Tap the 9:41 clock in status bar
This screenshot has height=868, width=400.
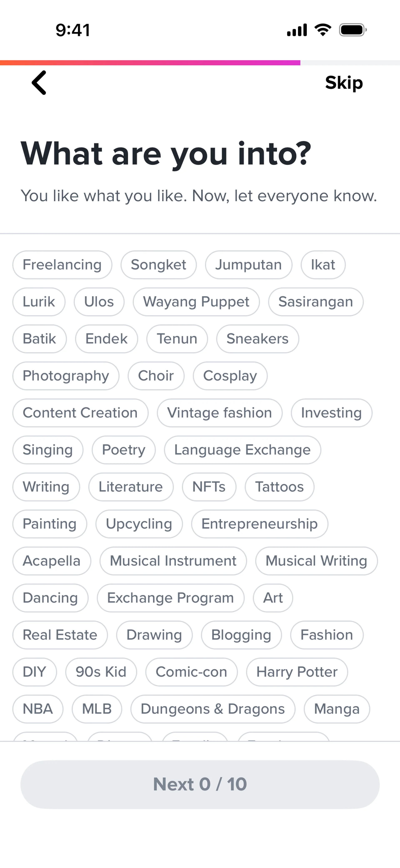click(x=73, y=30)
